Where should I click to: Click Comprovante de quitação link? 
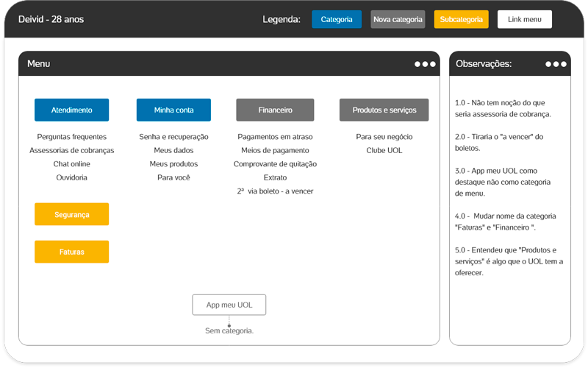(275, 164)
